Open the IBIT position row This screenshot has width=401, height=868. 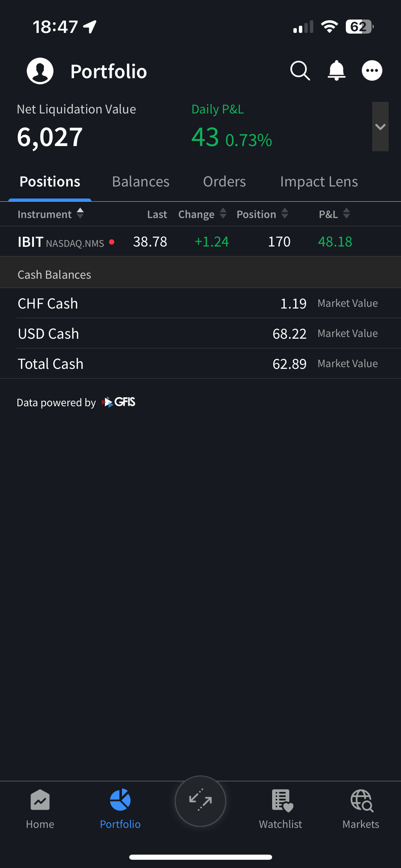click(x=200, y=242)
